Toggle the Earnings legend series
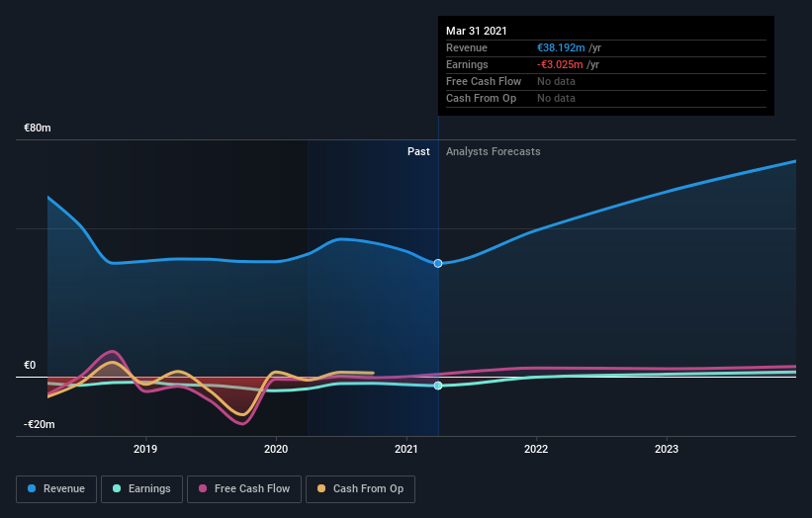 point(141,489)
